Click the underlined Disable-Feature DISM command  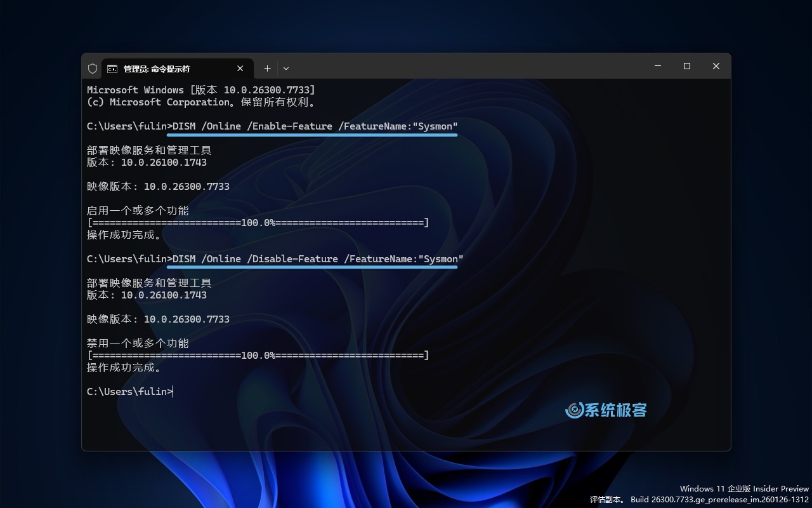click(x=315, y=258)
